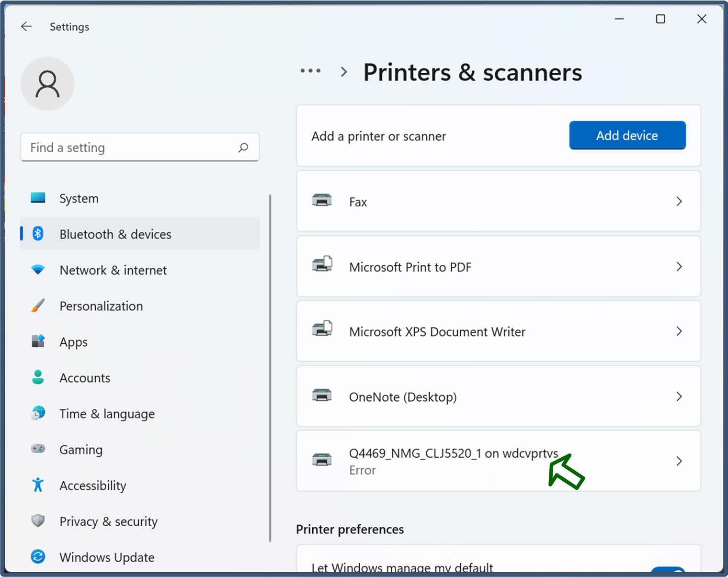Expand OneNote (Desktop) chevron

(x=679, y=396)
